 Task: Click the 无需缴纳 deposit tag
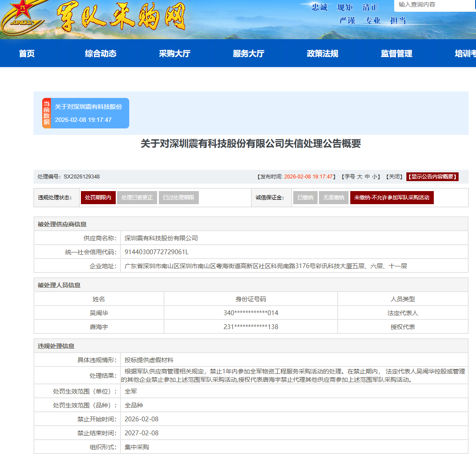tap(334, 197)
